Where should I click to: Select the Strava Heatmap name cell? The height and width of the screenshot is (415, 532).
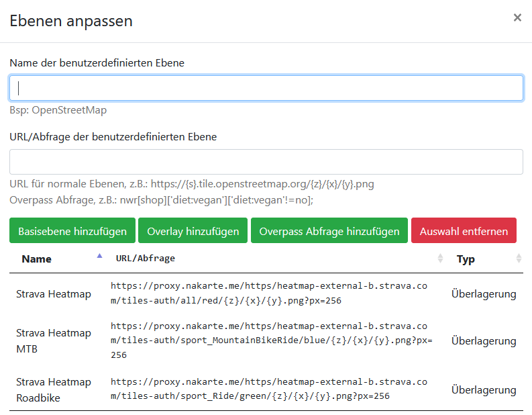(54, 294)
